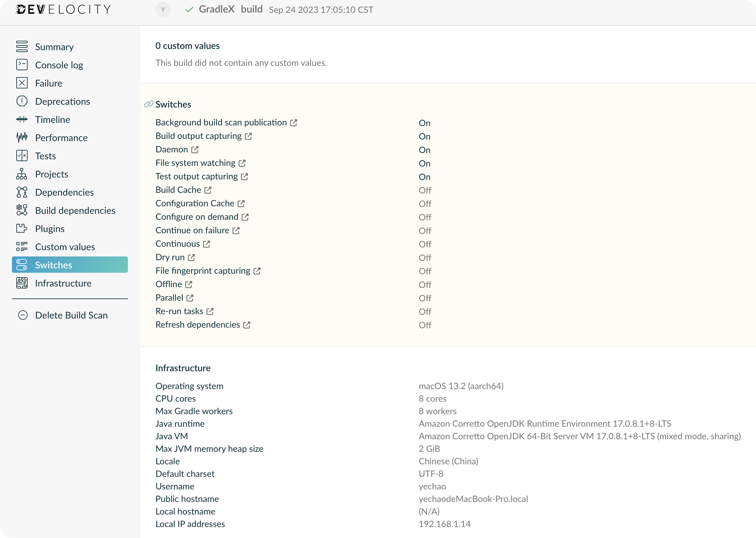Image resolution: width=756 pixels, height=538 pixels.
Task: Click the Summary icon in sidebar
Action: pyautogui.click(x=22, y=47)
